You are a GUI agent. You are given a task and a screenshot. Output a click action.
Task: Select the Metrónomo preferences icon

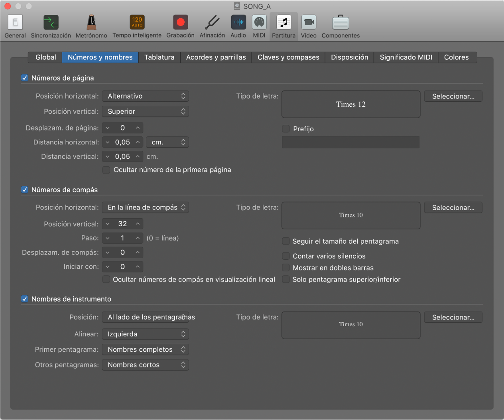(91, 23)
